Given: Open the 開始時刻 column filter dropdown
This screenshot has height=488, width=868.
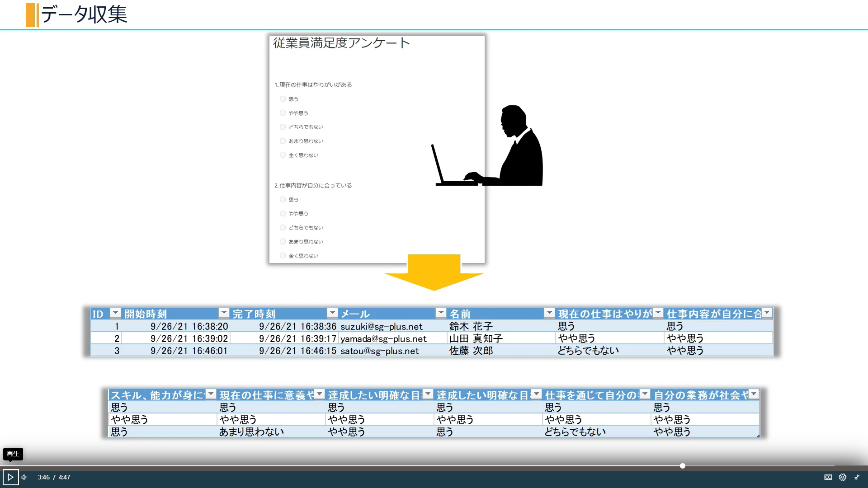Looking at the screenshot, I should [223, 312].
